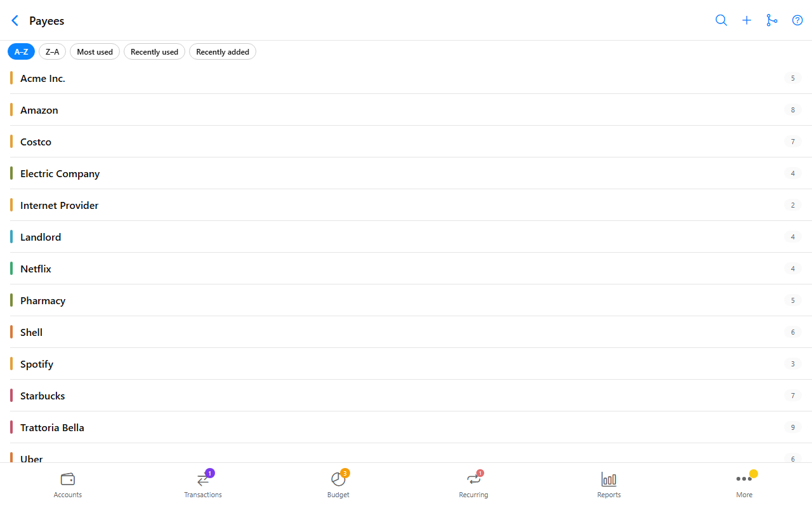Screen dimensions: 812x508
Task: Click the Recurring tab label
Action: click(474, 495)
